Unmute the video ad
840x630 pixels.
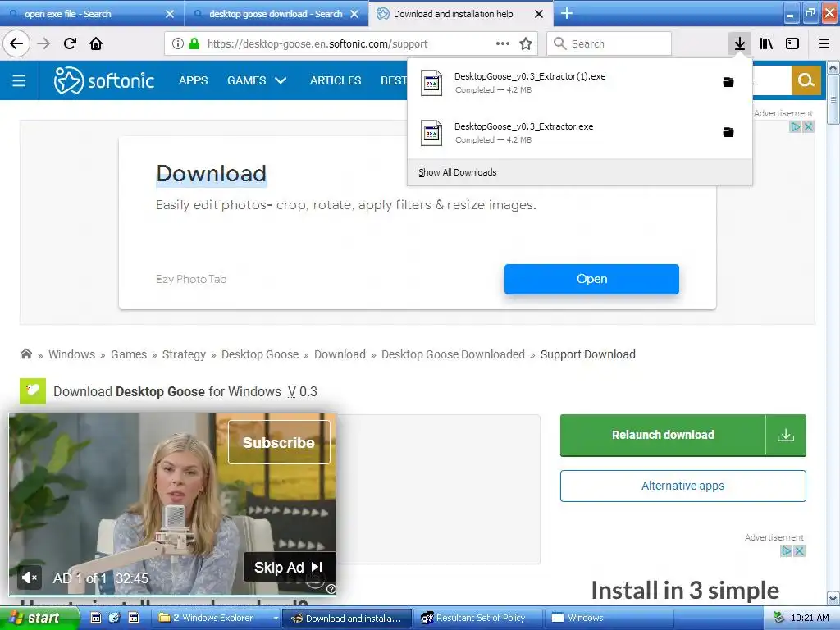coord(29,577)
